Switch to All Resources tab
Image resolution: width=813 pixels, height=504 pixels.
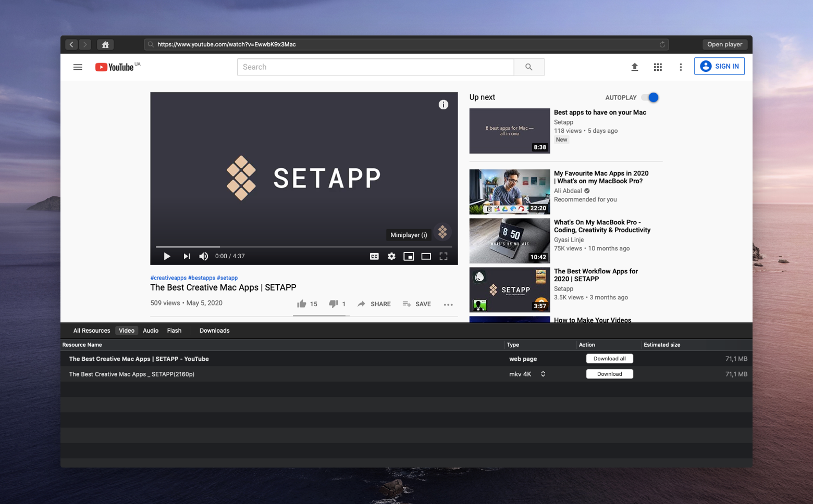92,331
